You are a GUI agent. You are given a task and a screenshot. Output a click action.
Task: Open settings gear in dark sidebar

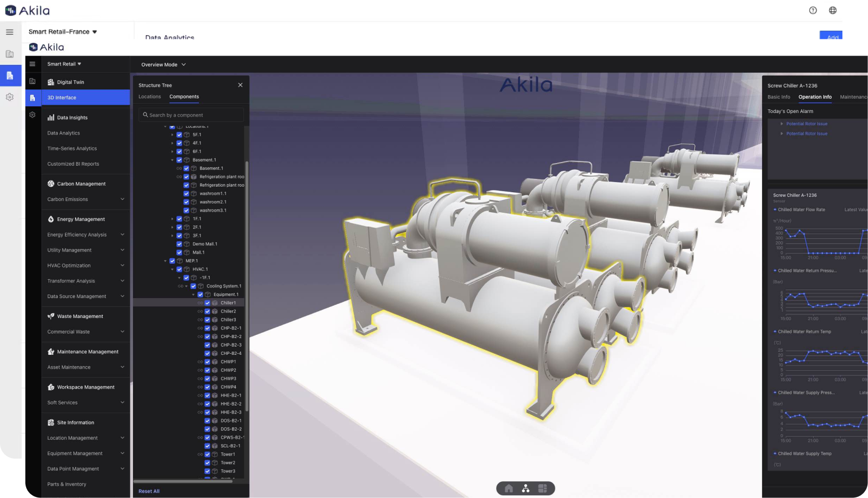click(x=32, y=115)
